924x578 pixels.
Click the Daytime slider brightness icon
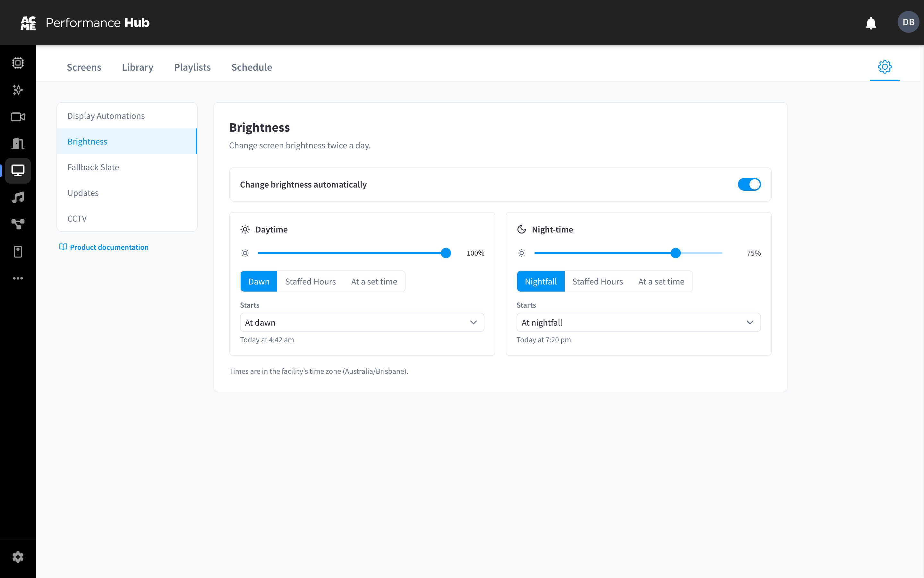245,253
